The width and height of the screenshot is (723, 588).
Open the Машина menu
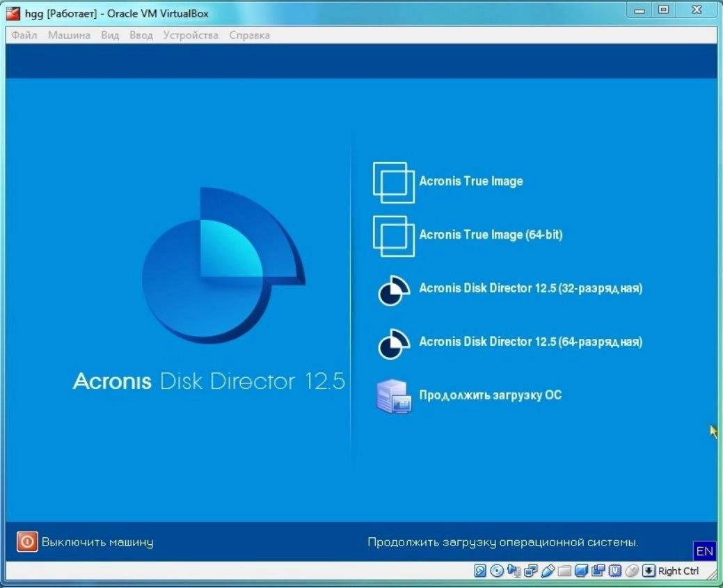pos(69,35)
